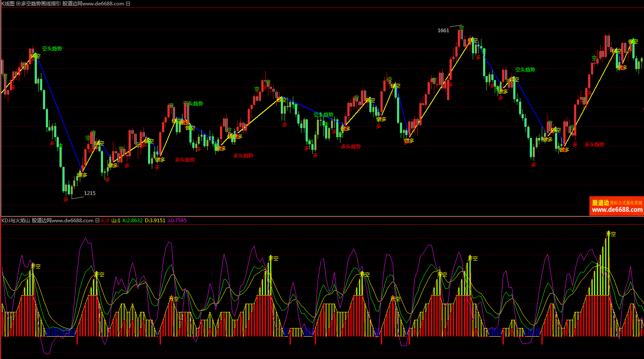Click the 1215 low price label
Image resolution: width=644 pixels, height=359 pixels.
coord(90,193)
